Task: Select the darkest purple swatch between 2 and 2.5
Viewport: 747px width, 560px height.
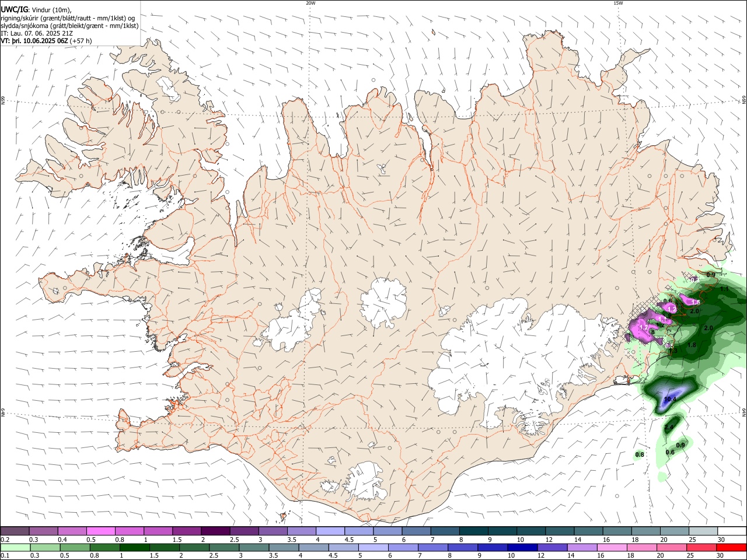Action: click(215, 531)
